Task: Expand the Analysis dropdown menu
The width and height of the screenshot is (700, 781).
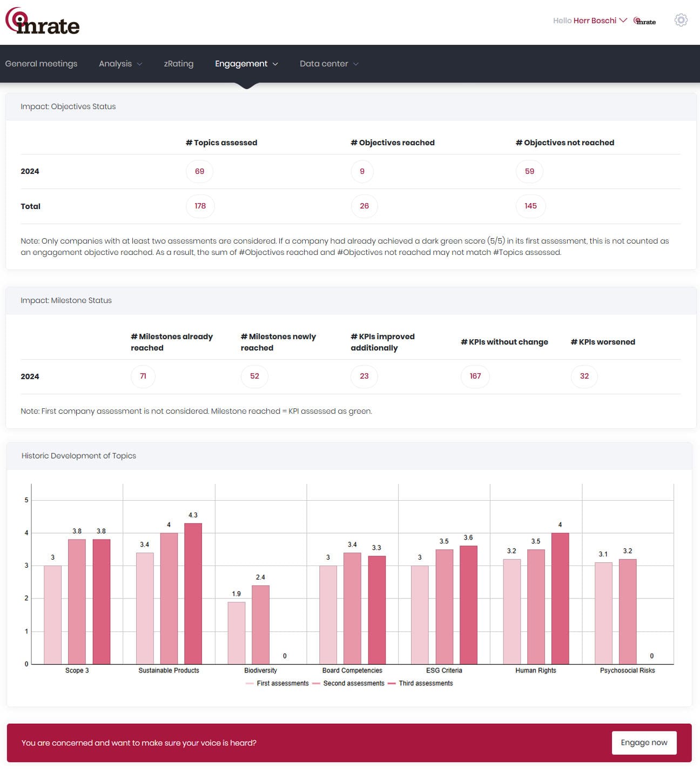Action: [120, 64]
